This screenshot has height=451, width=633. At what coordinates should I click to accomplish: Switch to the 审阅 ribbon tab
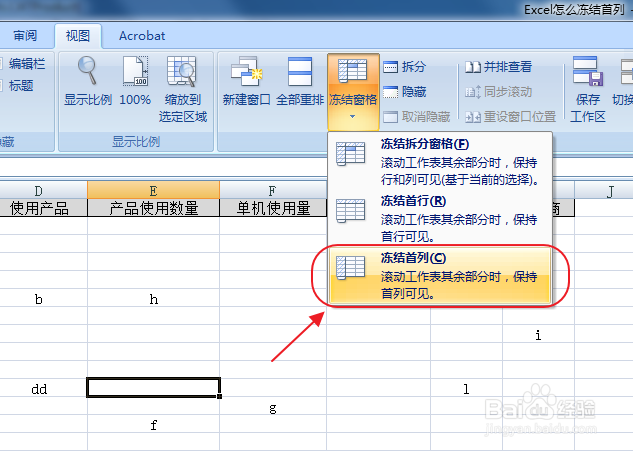click(25, 36)
